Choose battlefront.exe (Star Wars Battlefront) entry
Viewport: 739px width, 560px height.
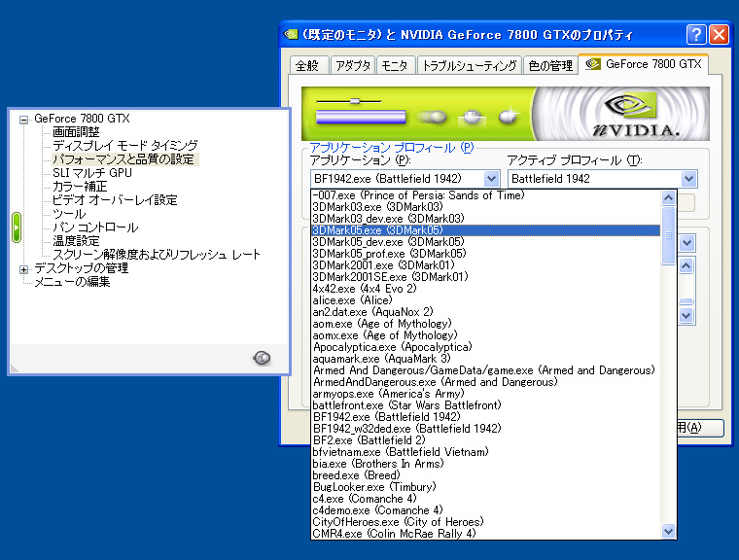click(x=486, y=405)
